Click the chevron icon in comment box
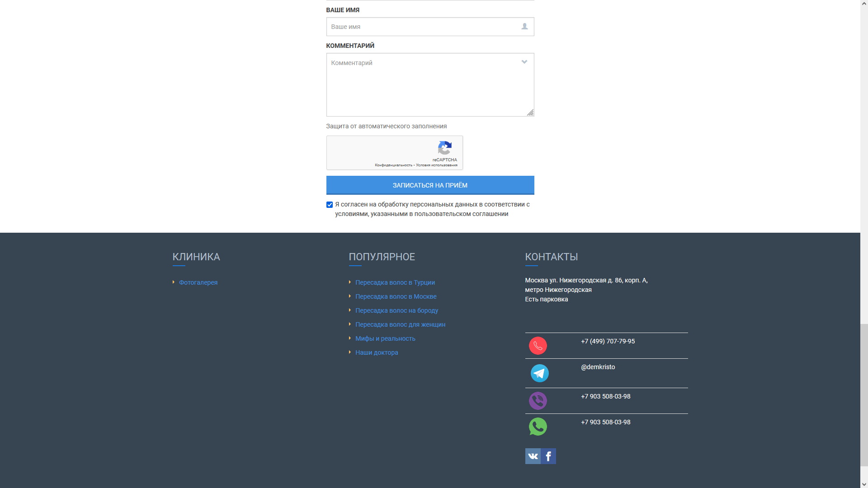The image size is (868, 488). coord(524,62)
